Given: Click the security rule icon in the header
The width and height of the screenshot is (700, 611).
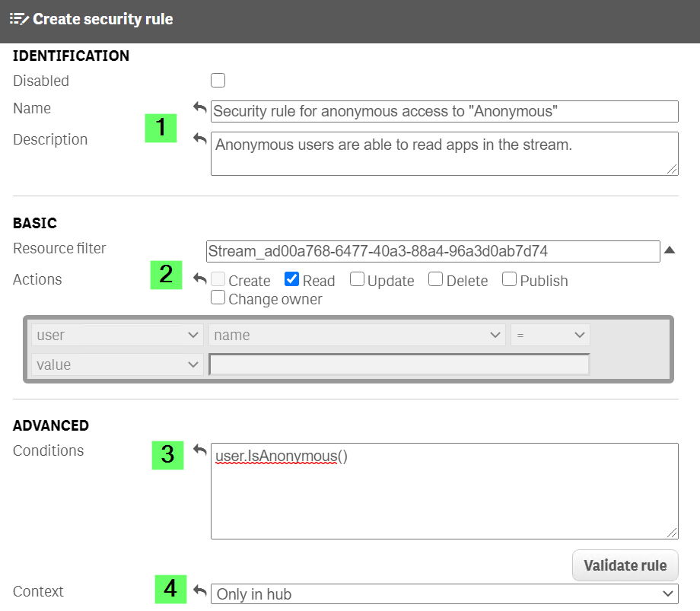Looking at the screenshot, I should click(x=18, y=19).
